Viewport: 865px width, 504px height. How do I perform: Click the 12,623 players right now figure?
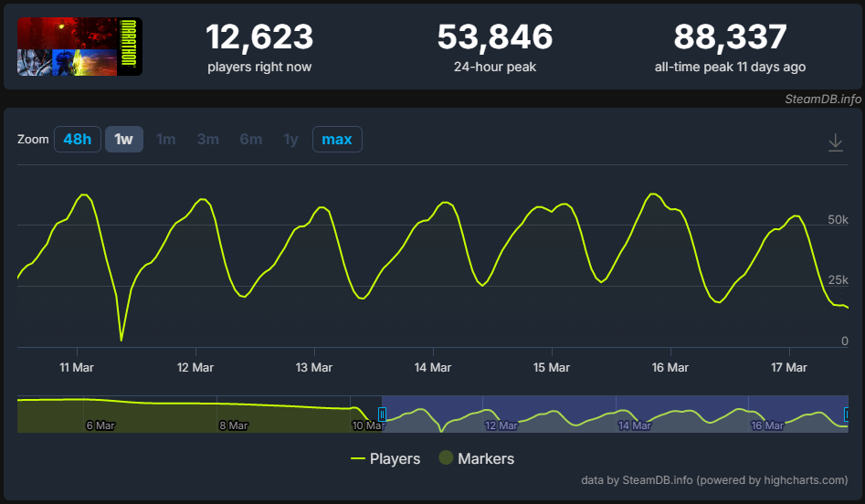(x=259, y=37)
